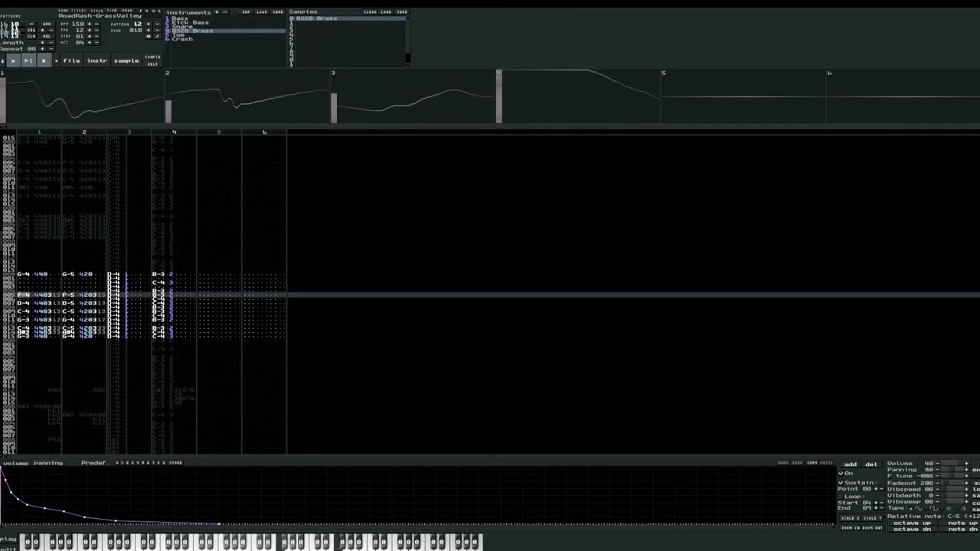Toggle the Sustain checkbox
980x551 pixels.
(x=841, y=483)
